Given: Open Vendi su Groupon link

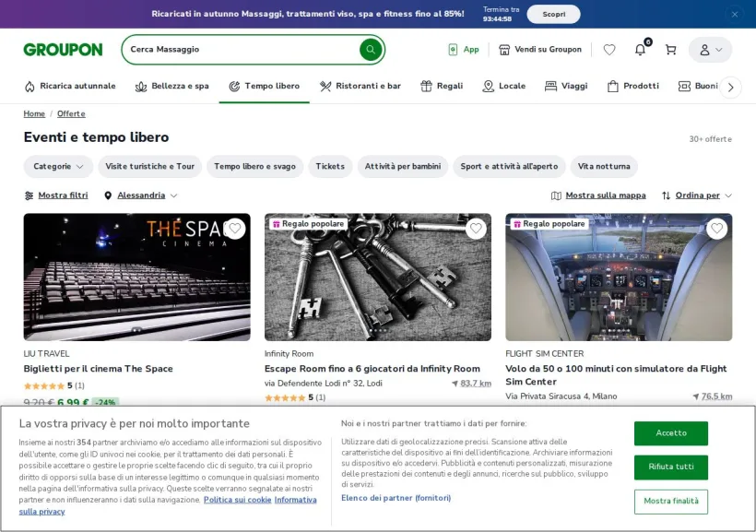Looking at the screenshot, I should tap(540, 49).
